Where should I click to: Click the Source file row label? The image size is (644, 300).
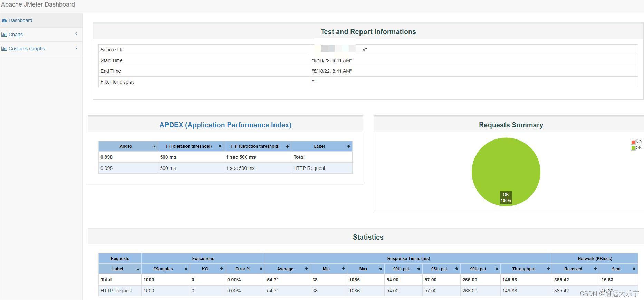[x=112, y=50]
